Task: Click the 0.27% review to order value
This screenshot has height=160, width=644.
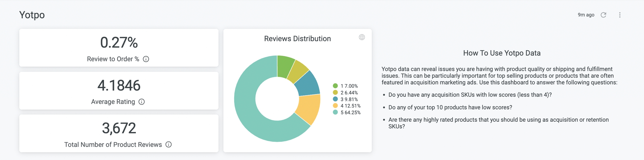Action: tap(119, 43)
